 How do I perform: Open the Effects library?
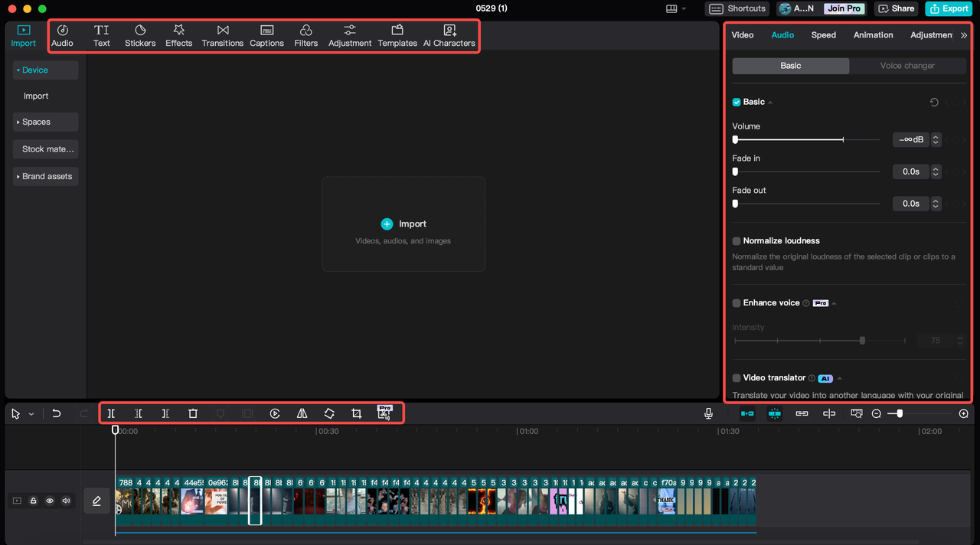(179, 35)
